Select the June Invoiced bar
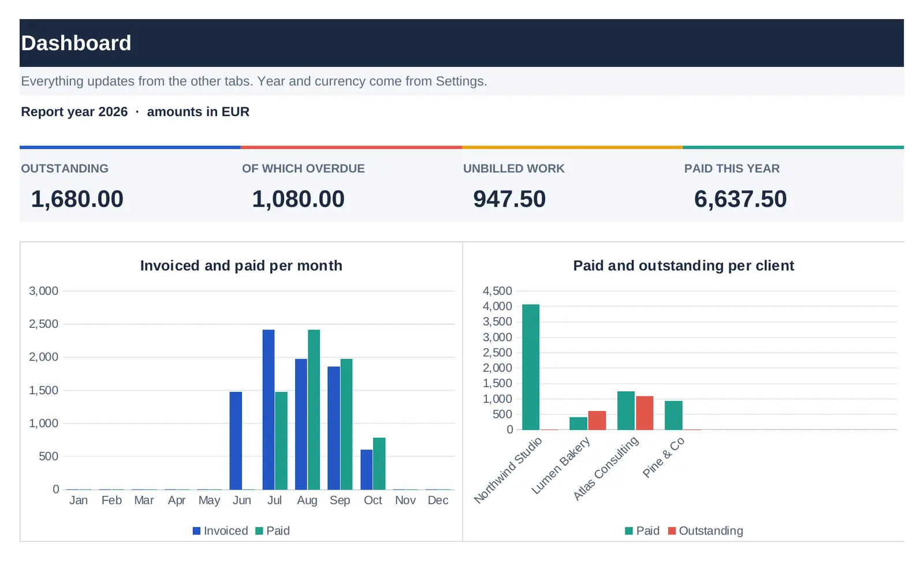This screenshot has width=924, height=561. pos(236,441)
